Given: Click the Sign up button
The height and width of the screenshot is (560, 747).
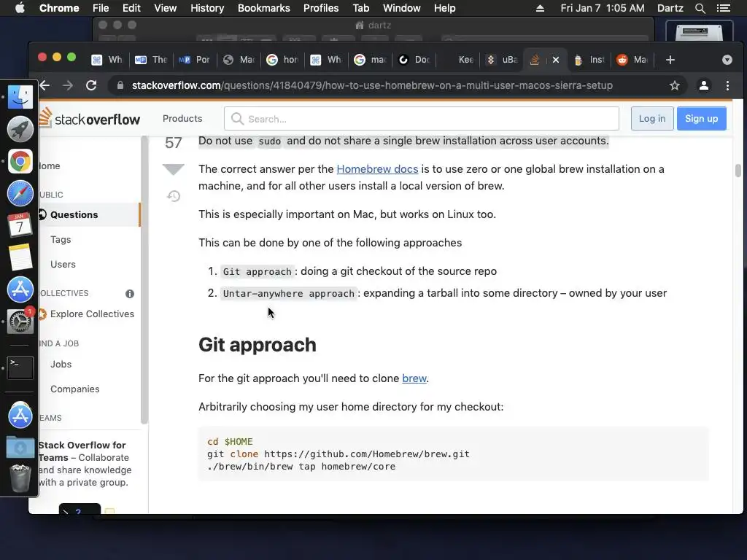Looking at the screenshot, I should point(701,119).
